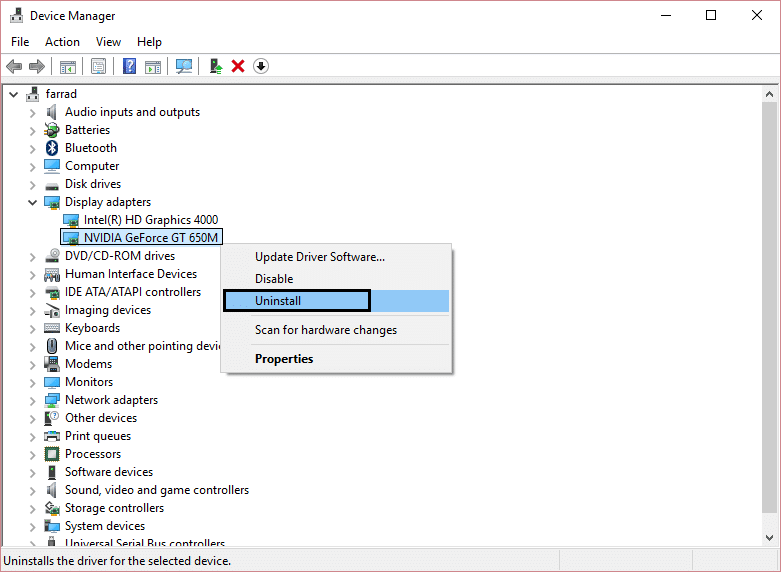The width and height of the screenshot is (781, 572).
Task: Collapse the Display adapters category
Action: (x=32, y=202)
